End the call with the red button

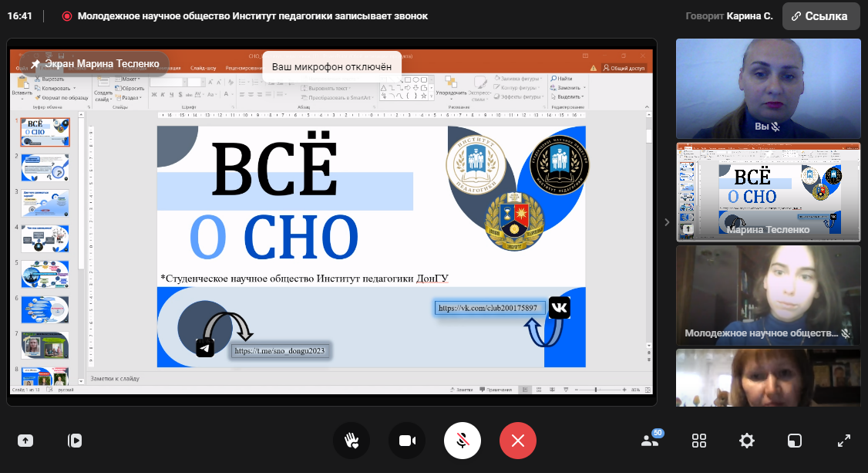pos(517,441)
